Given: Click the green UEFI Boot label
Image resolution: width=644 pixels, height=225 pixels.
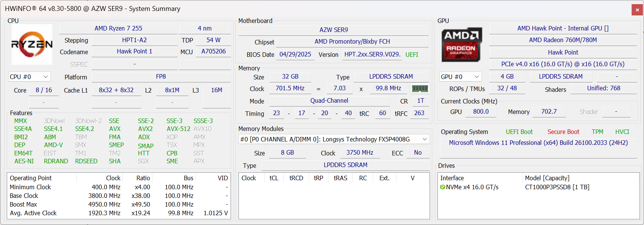Looking at the screenshot, I should (519, 132).
